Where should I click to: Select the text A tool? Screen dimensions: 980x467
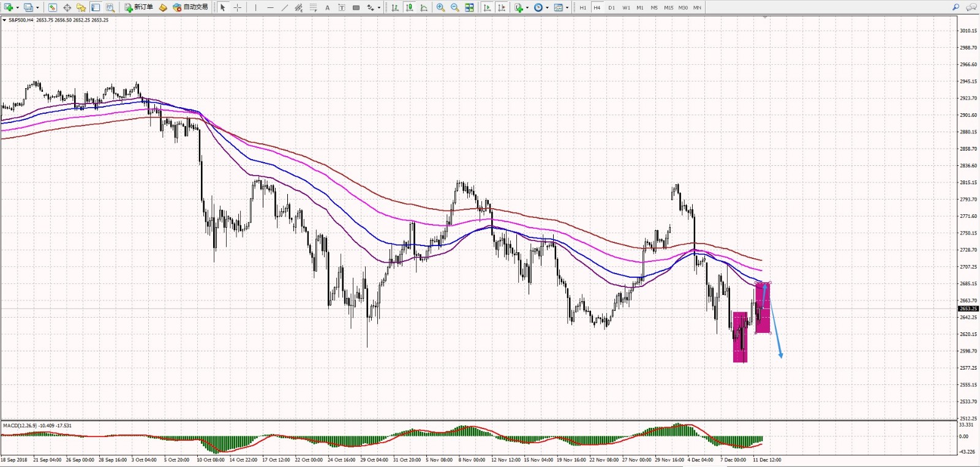coord(327,7)
